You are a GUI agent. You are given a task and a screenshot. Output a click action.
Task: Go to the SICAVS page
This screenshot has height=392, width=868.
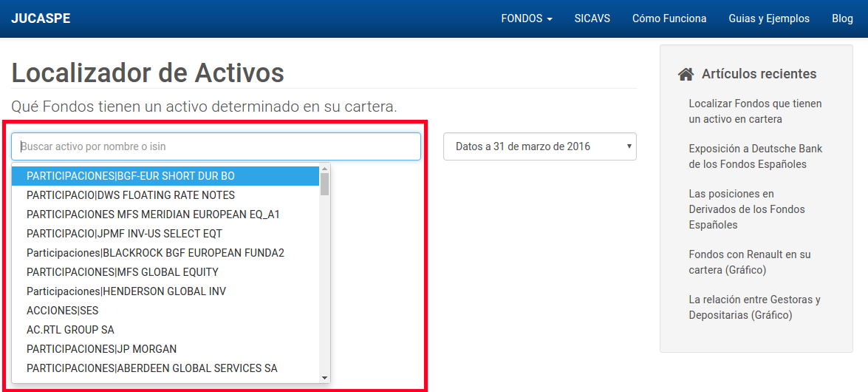[x=592, y=18]
